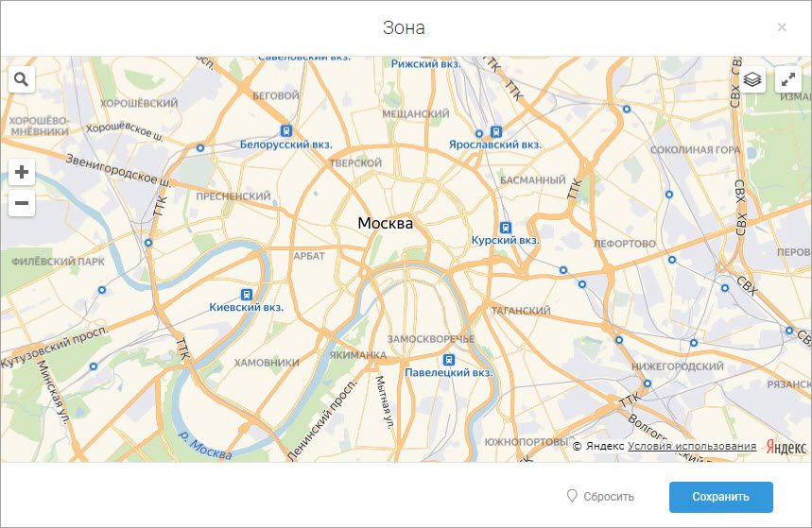
Task: Zoom in with the plus button
Action: [21, 172]
